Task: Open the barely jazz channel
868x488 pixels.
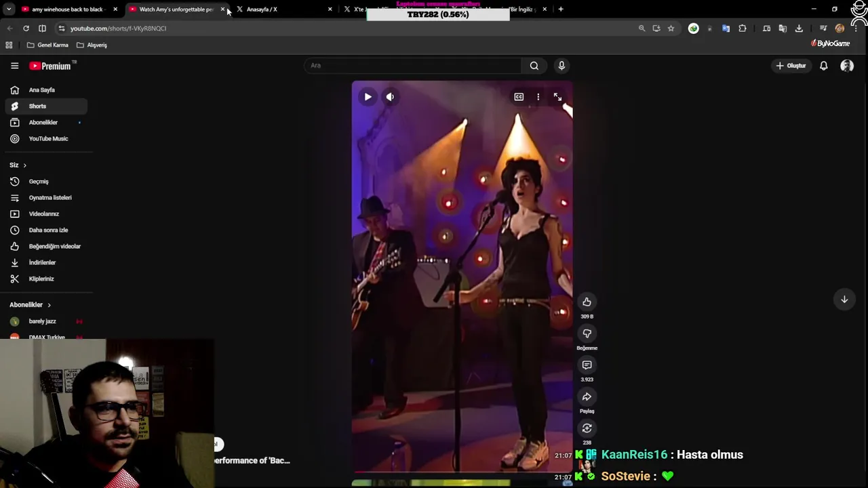Action: [45, 321]
